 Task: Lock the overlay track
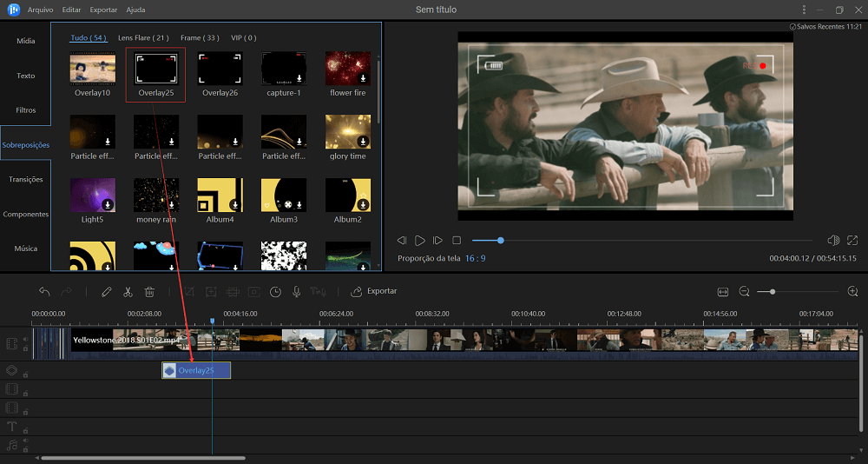click(25, 375)
